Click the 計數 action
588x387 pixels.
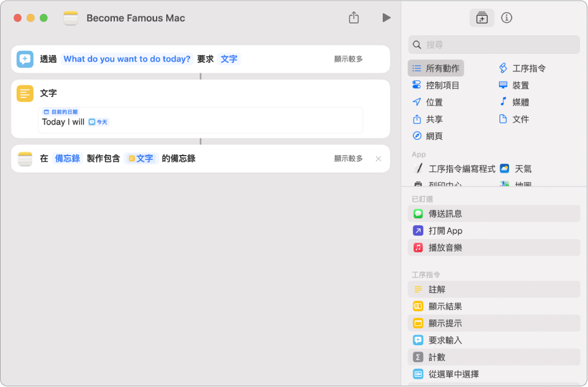[x=494, y=357]
